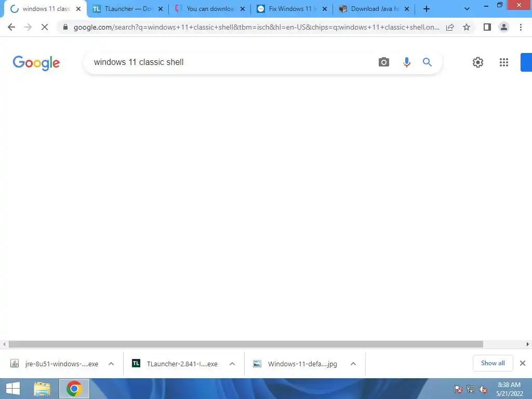Click the address bar URL
The height and width of the screenshot is (399, 532).
tap(257, 28)
